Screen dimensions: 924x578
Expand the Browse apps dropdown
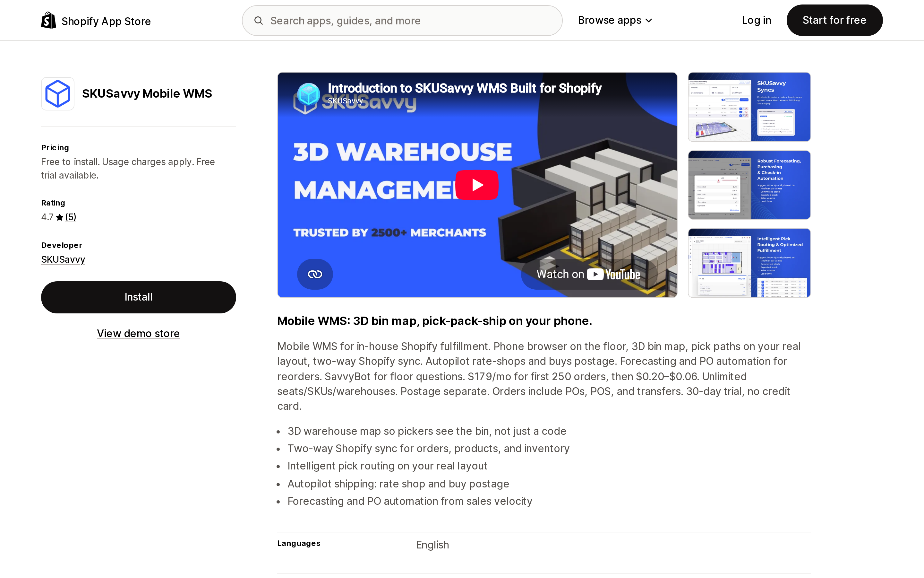(615, 20)
